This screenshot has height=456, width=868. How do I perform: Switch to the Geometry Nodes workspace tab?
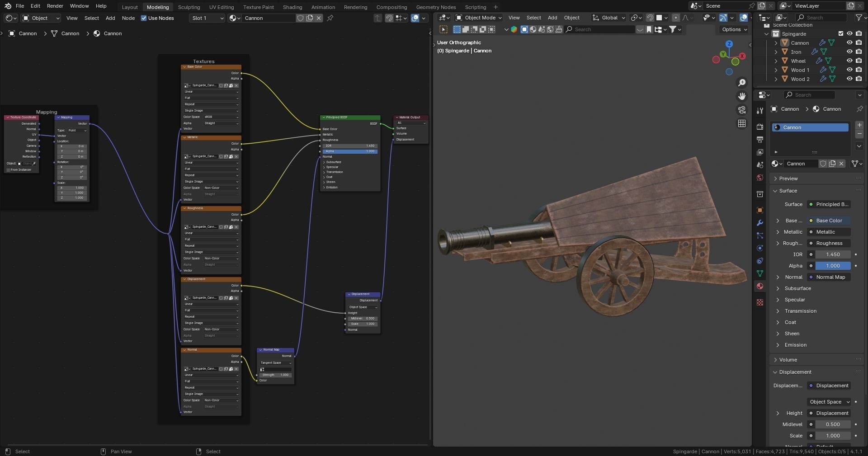[436, 7]
